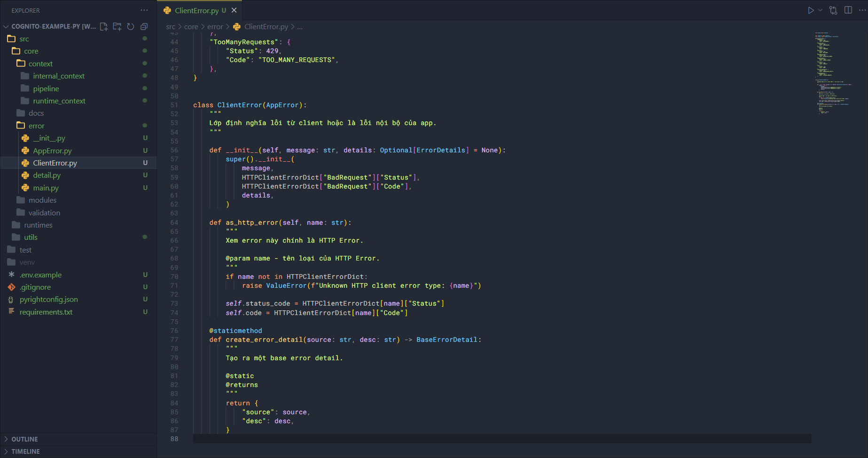
Task: Expand the modules folder
Action: click(x=42, y=200)
